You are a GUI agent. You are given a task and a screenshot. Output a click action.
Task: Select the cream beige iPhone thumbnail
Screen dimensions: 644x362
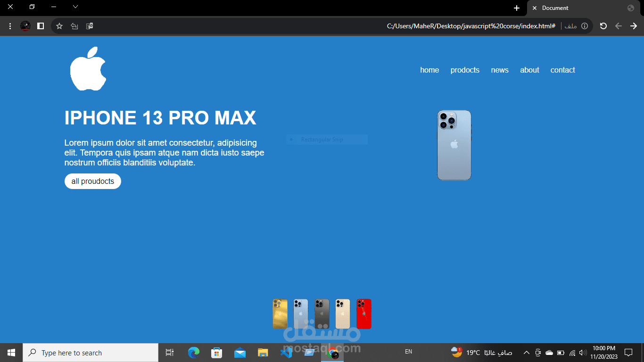tap(343, 314)
